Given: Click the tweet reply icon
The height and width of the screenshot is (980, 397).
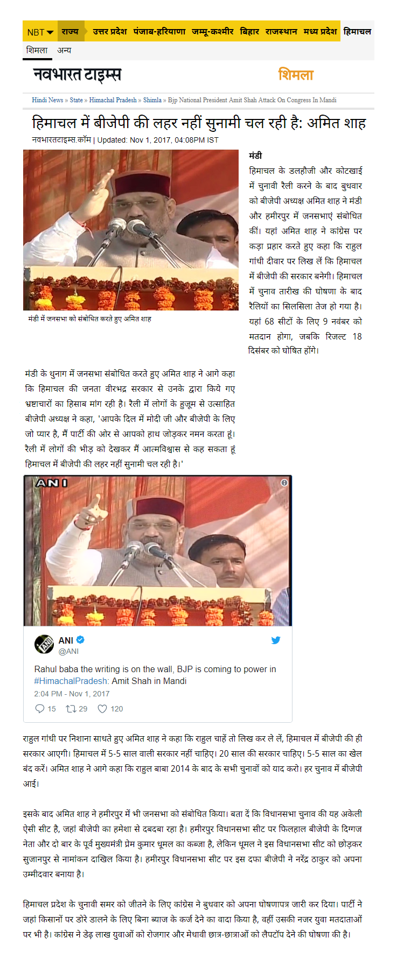Looking at the screenshot, I should (39, 709).
